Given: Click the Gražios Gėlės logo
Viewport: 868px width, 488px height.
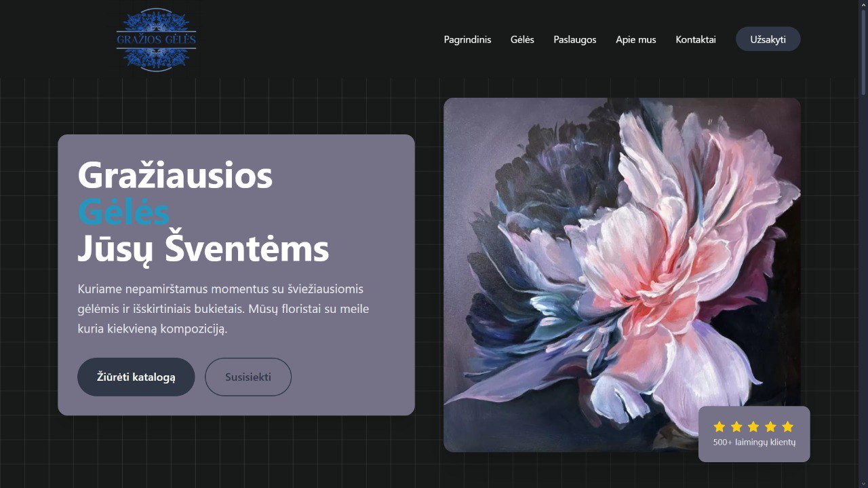Looking at the screenshot, I should [156, 39].
